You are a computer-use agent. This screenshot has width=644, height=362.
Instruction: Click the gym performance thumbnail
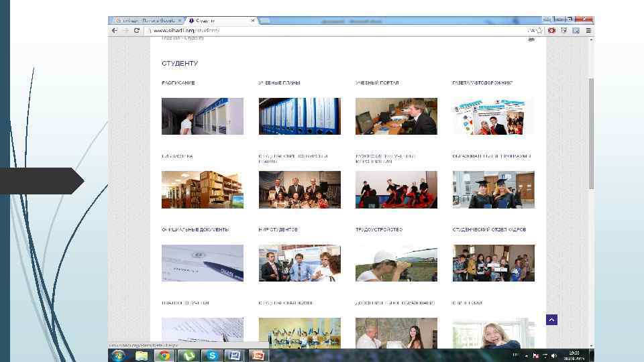tap(299, 333)
